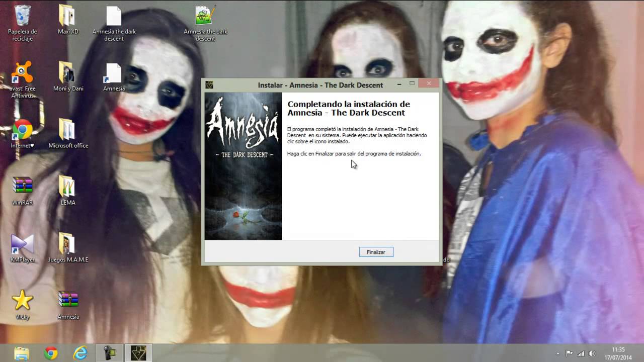644x362 pixels.
Task: Open Papelera de reciclaje desktop icon
Action: point(23,23)
